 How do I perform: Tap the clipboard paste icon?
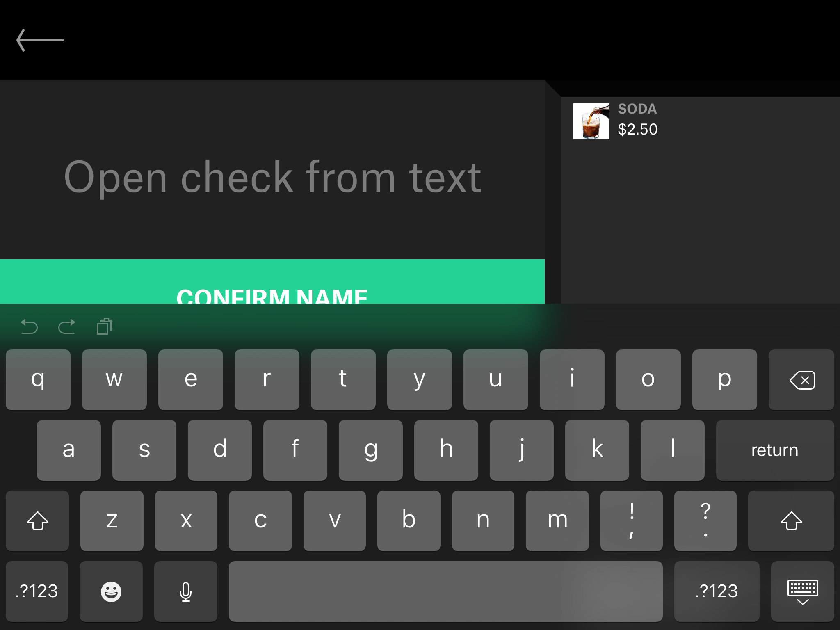pyautogui.click(x=105, y=327)
